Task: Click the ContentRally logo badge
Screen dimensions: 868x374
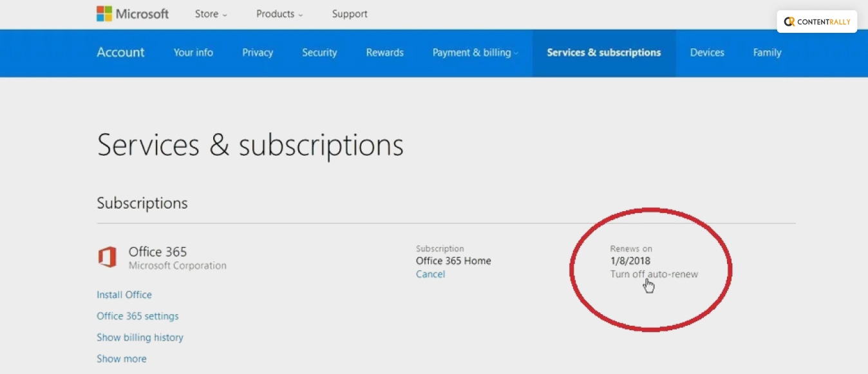Action: [816, 22]
